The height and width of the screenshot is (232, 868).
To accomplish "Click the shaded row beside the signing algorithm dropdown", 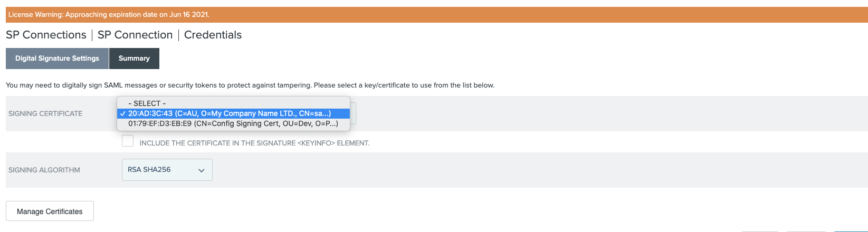I will [540, 170].
